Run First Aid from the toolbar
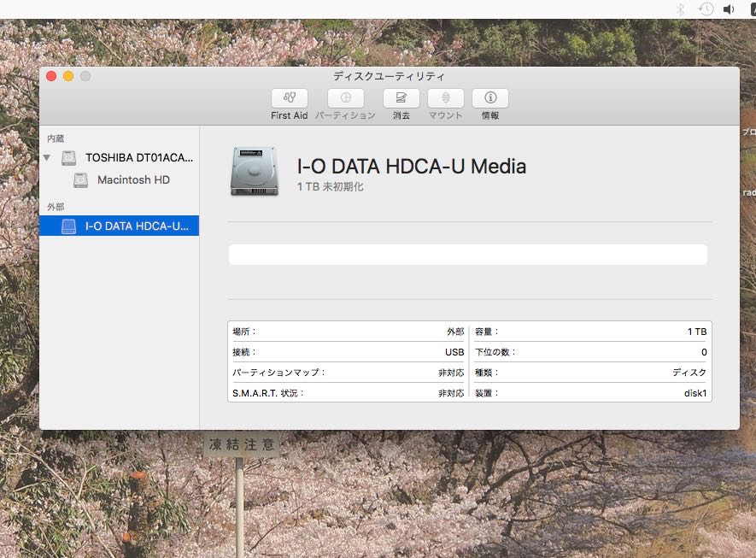 [290, 98]
